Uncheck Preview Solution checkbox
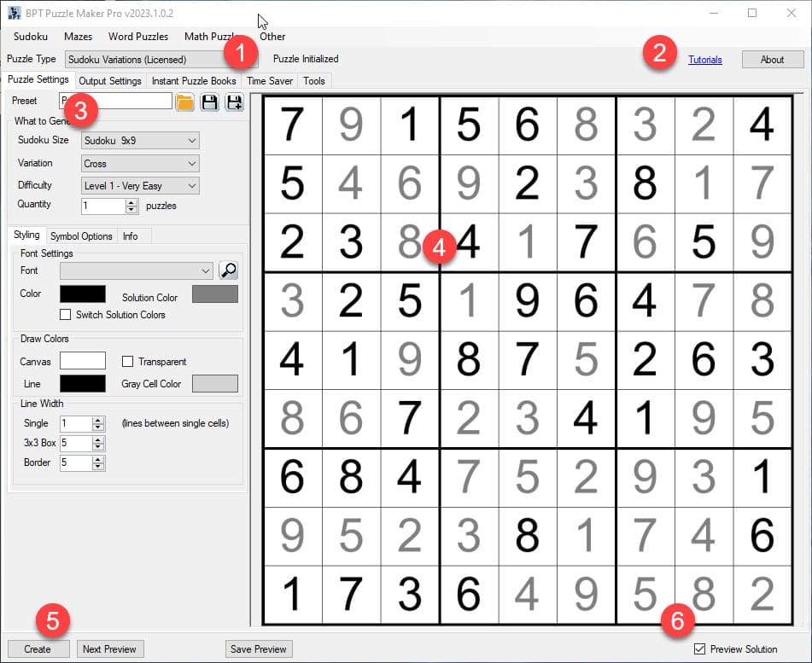 click(701, 649)
